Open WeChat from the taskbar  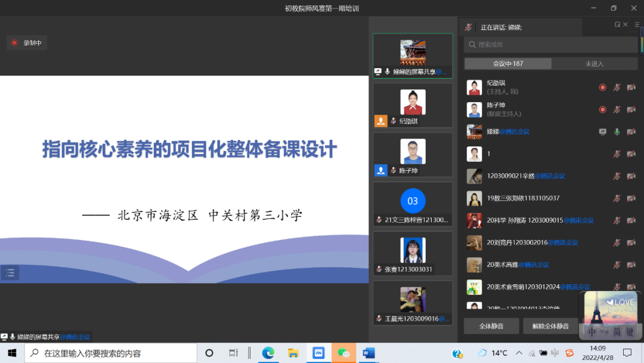[343, 353]
